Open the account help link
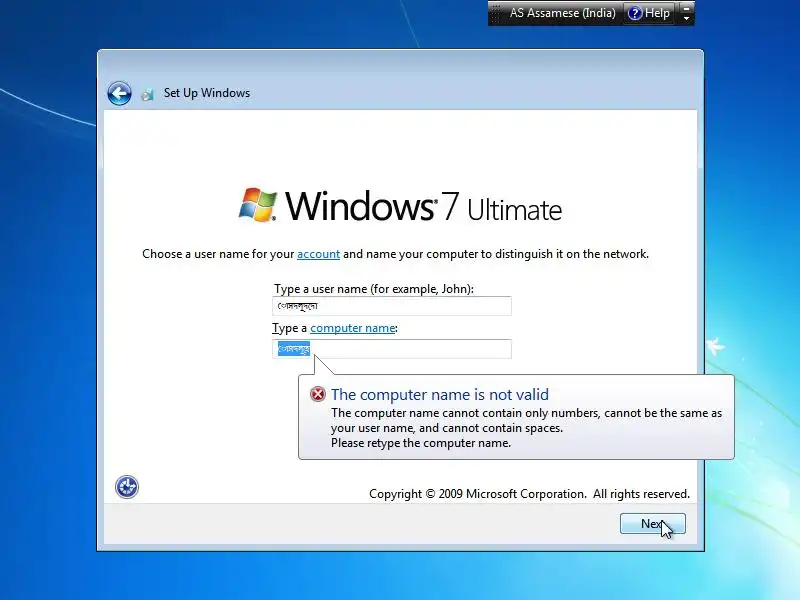 point(318,254)
